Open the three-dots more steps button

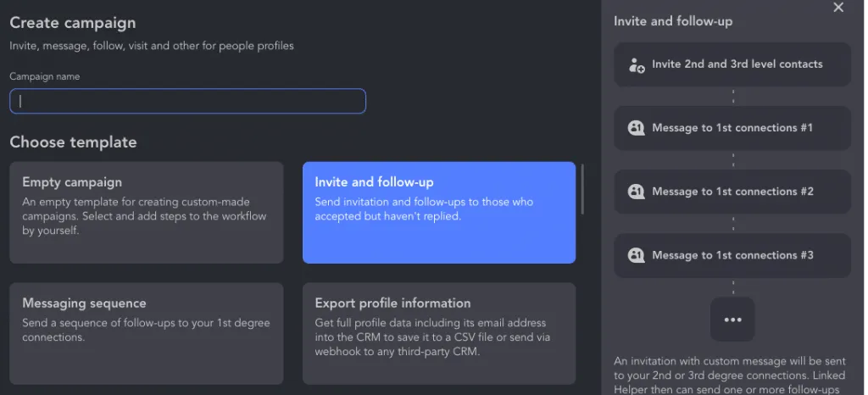[x=732, y=320]
